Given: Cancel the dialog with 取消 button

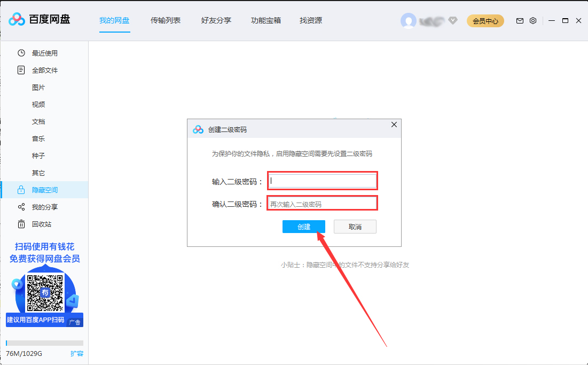Looking at the screenshot, I should (355, 226).
